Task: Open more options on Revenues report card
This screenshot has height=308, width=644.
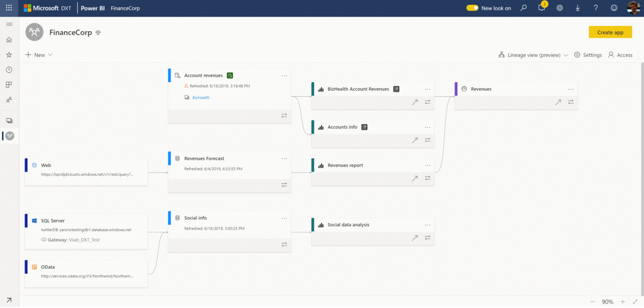Action: (x=428, y=166)
